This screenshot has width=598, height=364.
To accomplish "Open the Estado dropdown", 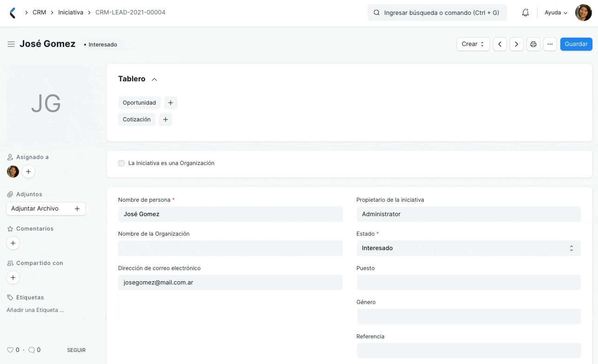I will tap(469, 248).
